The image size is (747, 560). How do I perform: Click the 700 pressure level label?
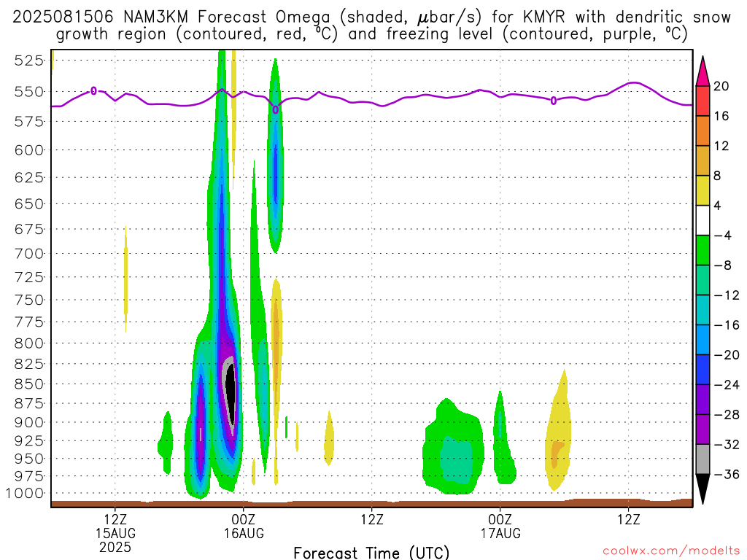[29, 253]
